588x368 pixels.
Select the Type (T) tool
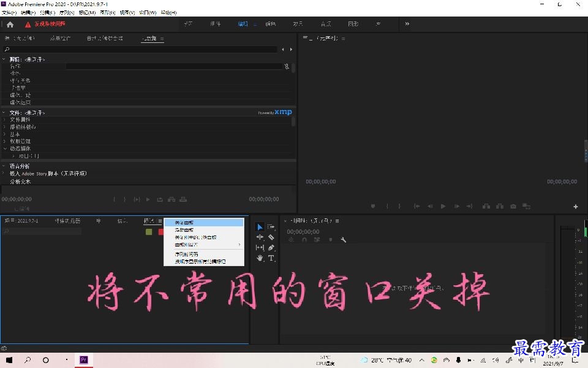(x=271, y=258)
